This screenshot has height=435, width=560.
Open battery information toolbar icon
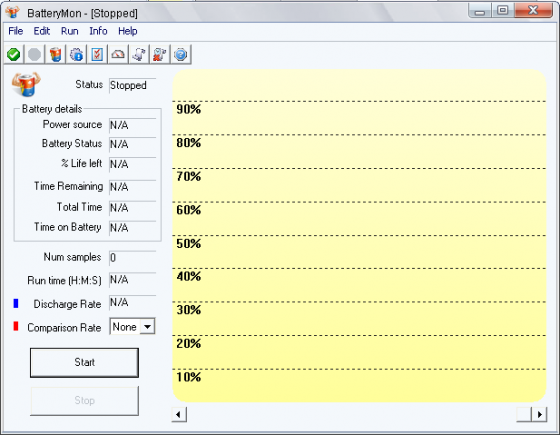pyautogui.click(x=55, y=55)
